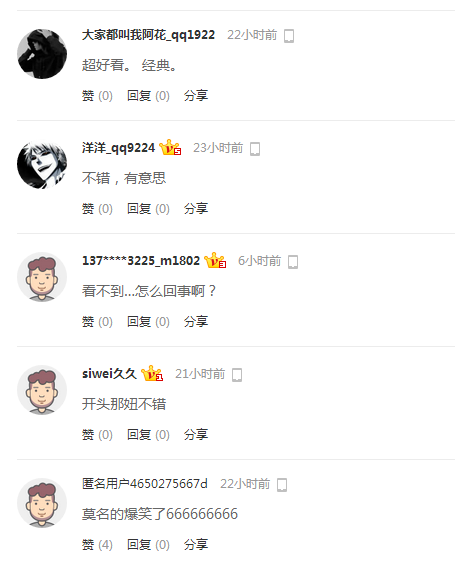Click the VIP crown badge next to siwei久久

tap(152, 373)
